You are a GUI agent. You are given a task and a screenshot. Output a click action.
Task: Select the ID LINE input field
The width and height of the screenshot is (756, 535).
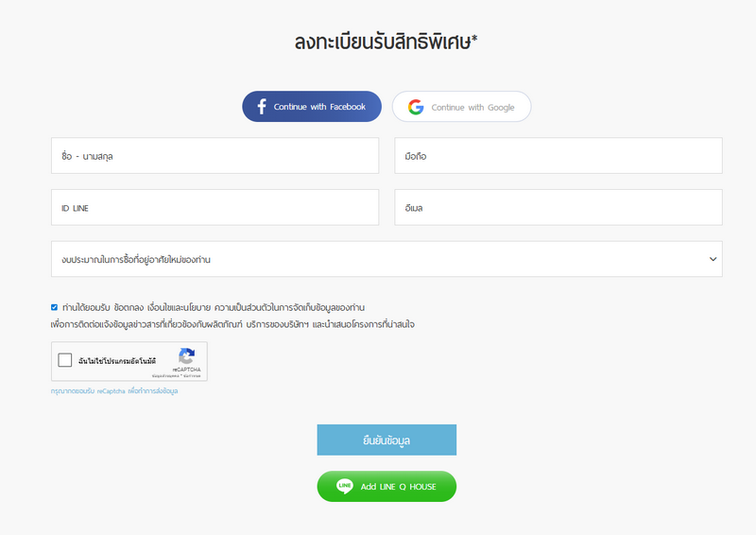tap(215, 207)
